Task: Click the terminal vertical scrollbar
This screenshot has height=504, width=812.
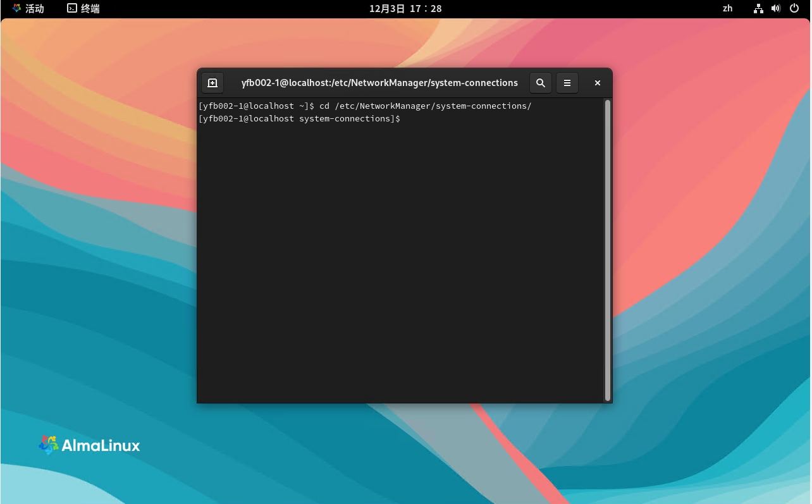Action: tap(607, 250)
